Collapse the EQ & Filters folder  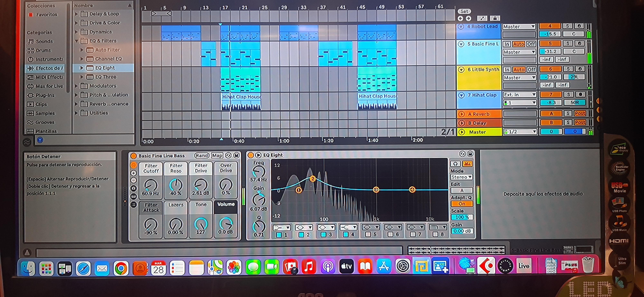tap(76, 41)
